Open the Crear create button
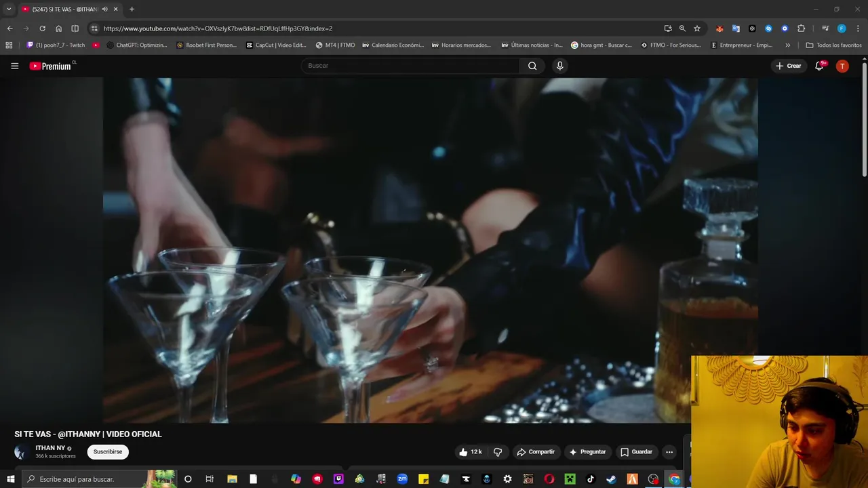The height and width of the screenshot is (488, 868). pyautogui.click(x=789, y=66)
